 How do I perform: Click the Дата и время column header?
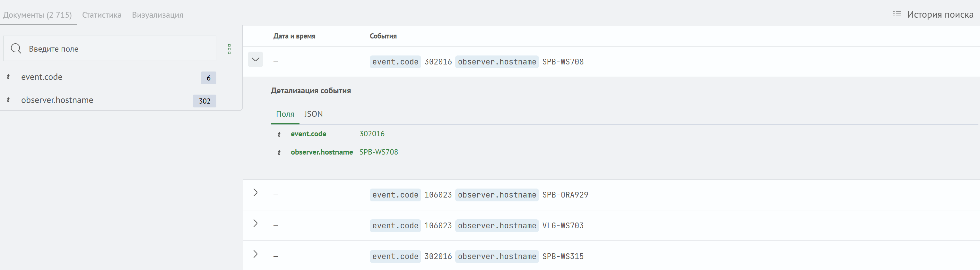click(x=294, y=36)
